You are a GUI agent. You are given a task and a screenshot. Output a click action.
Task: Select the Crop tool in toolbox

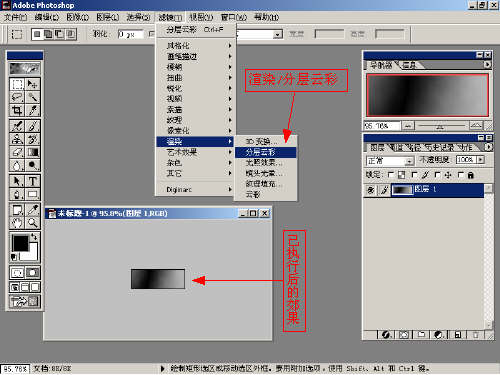point(17,110)
